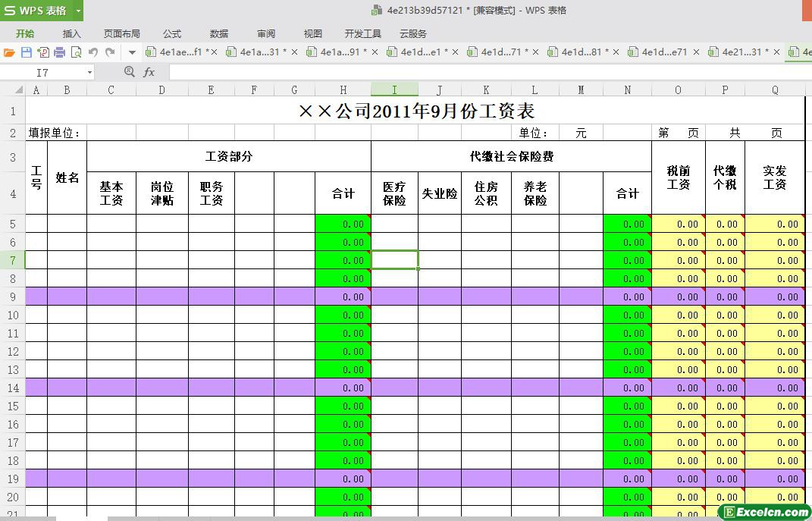Viewport: 812px width, 521px height.
Task: Click the Open folder icon in toolbar
Action: pyautogui.click(x=9, y=52)
